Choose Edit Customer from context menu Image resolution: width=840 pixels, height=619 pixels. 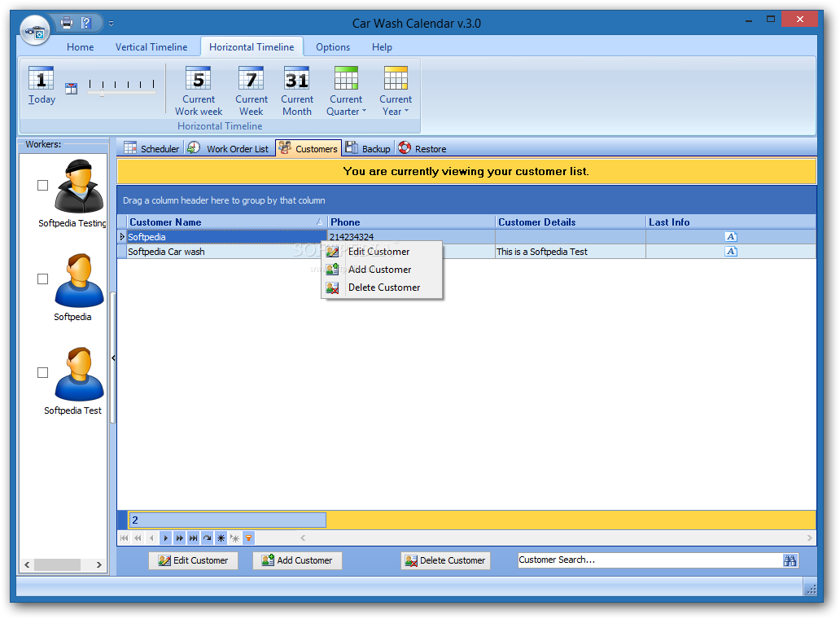coord(382,252)
